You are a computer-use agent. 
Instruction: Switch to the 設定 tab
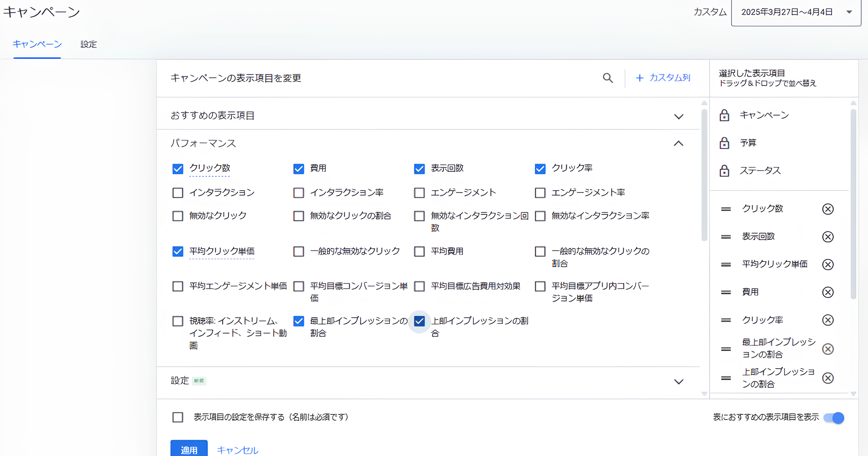[89, 44]
